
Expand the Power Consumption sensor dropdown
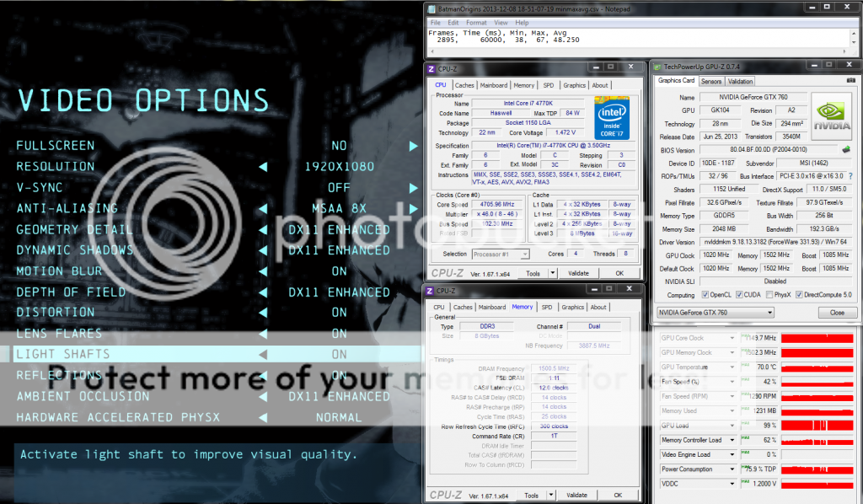732,469
